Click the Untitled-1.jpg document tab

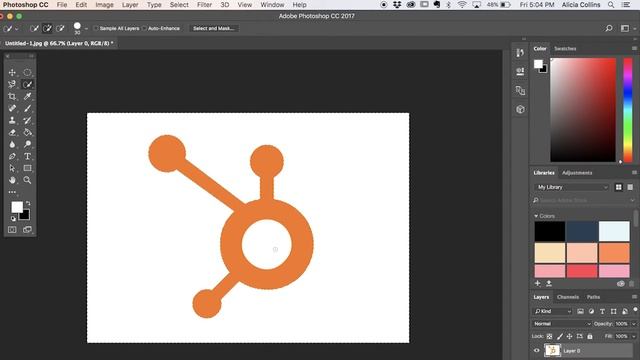coord(59,43)
